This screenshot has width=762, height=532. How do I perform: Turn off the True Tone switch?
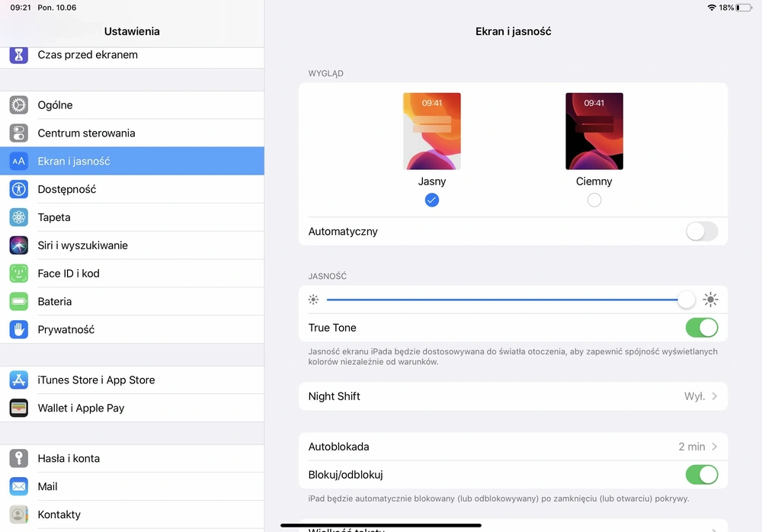pos(701,328)
